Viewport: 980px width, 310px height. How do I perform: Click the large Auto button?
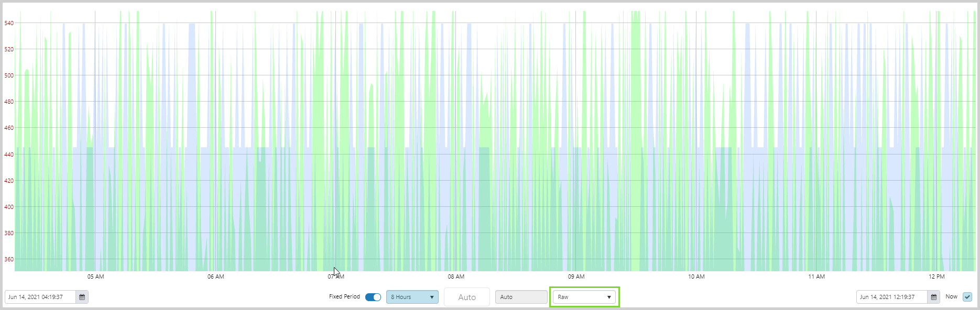click(x=467, y=297)
